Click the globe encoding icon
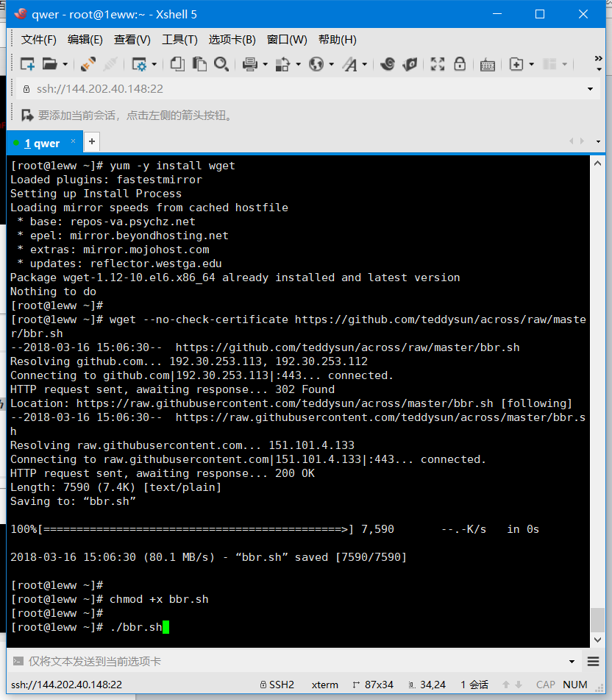The width and height of the screenshot is (612, 700). [316, 64]
